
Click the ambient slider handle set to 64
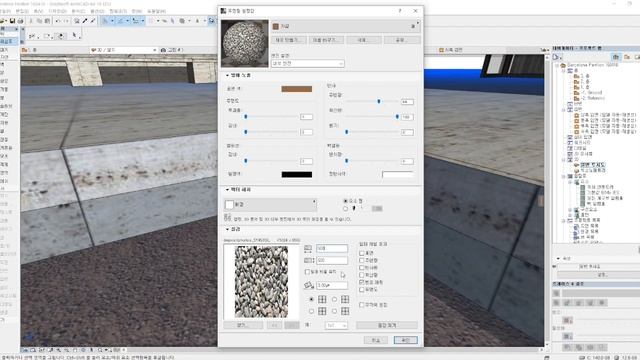(x=379, y=101)
